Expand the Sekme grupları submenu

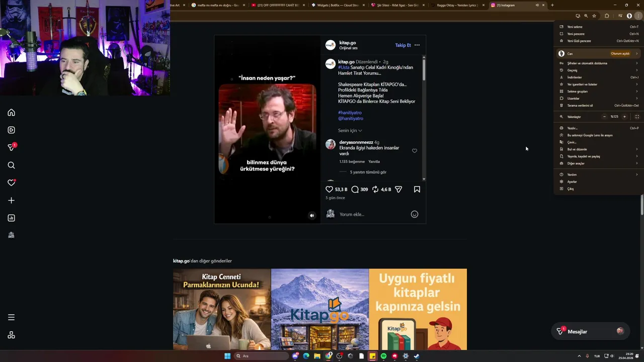(599, 92)
